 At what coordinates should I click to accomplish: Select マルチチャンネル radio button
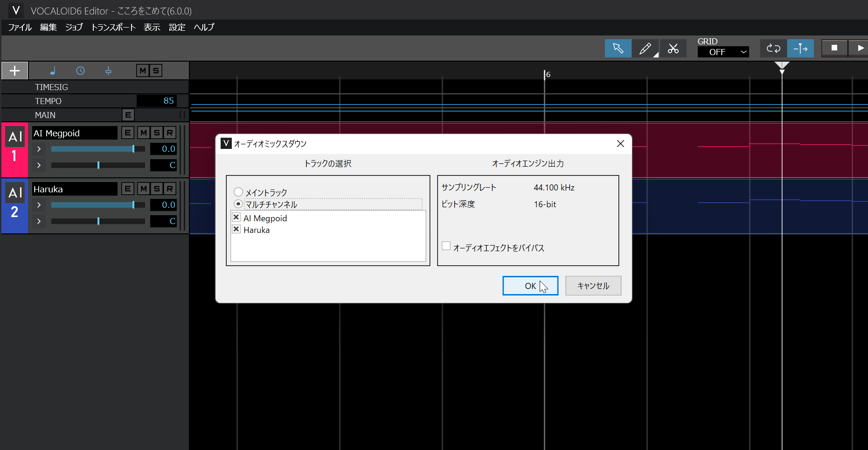(x=238, y=204)
